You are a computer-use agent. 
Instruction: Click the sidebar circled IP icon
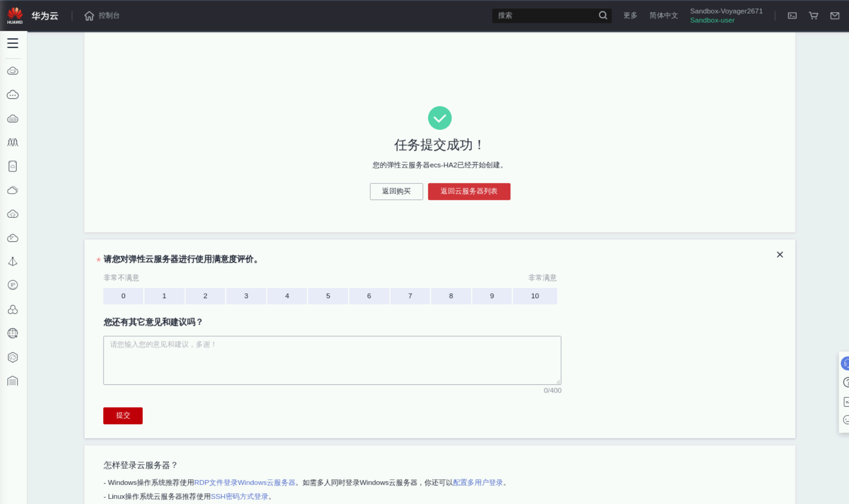tap(13, 285)
